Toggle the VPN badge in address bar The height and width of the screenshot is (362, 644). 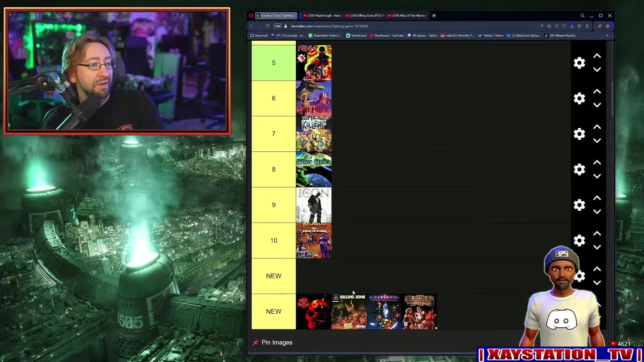[278, 26]
